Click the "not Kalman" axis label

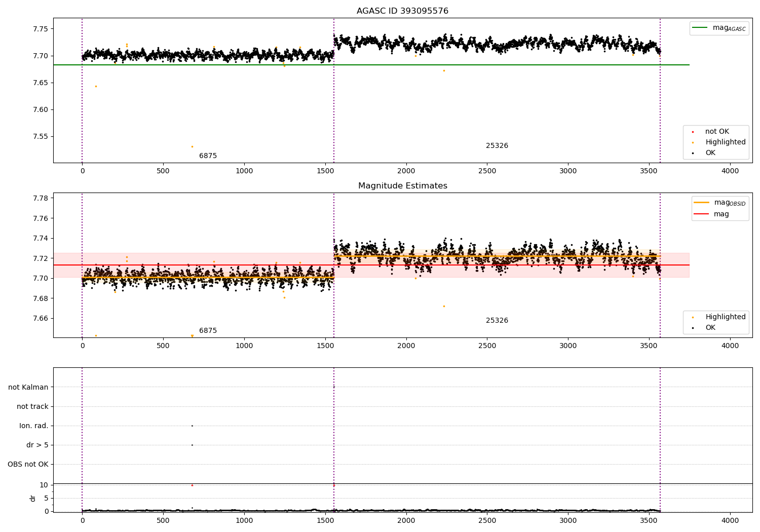(x=28, y=388)
